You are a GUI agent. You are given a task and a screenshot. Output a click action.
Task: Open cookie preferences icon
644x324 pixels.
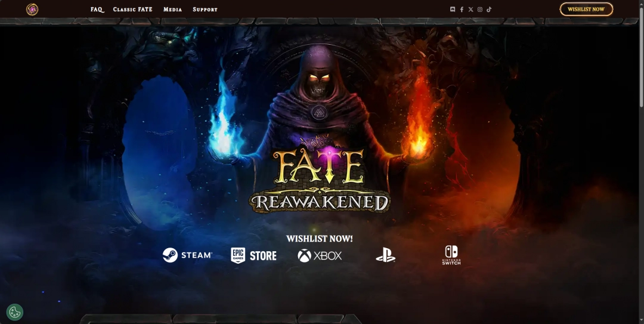coord(15,312)
